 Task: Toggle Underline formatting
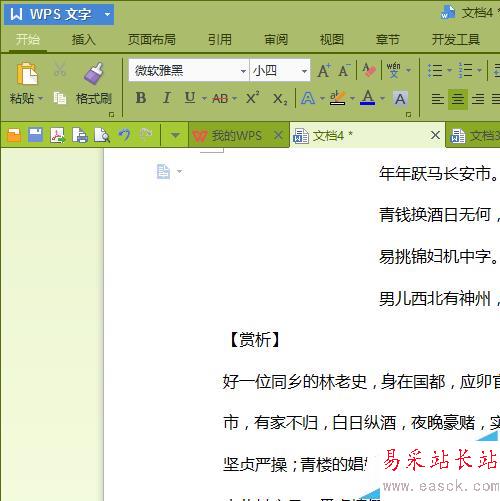pyautogui.click(x=190, y=98)
